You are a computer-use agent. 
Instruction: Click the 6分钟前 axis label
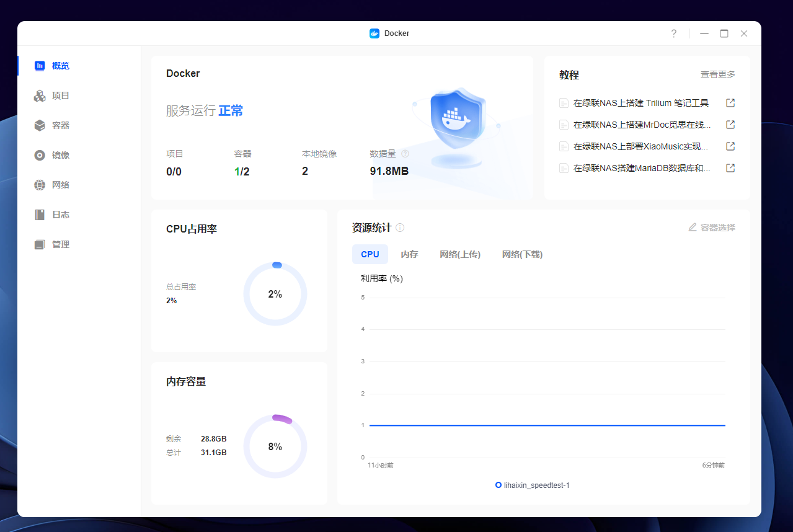pyautogui.click(x=712, y=465)
